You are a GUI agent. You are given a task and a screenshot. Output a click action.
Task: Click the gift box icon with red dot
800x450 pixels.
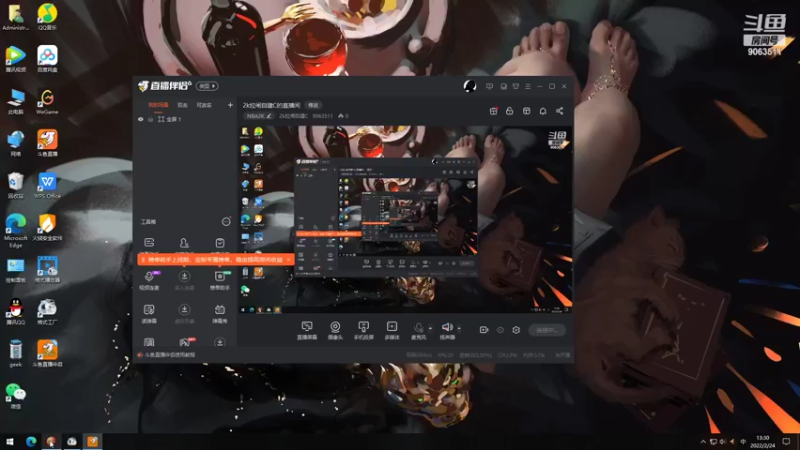[493, 111]
